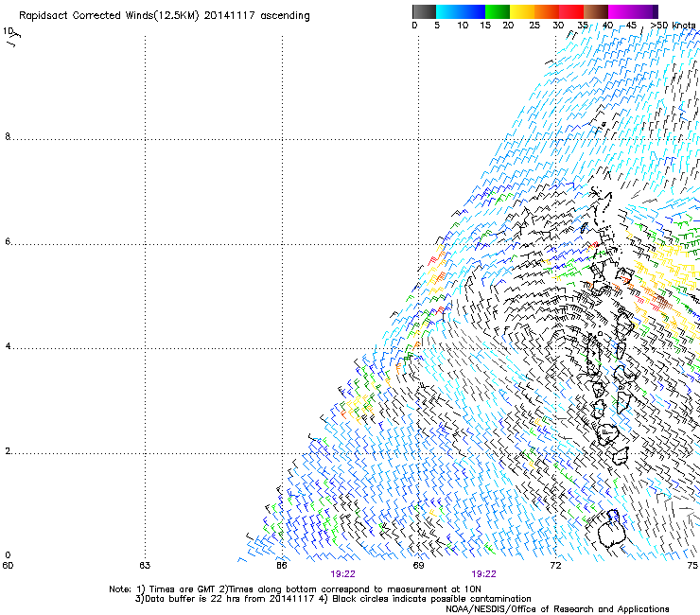Click the 'Rapidscat Corrected Winds(12.5KM)' title text

coord(109,16)
